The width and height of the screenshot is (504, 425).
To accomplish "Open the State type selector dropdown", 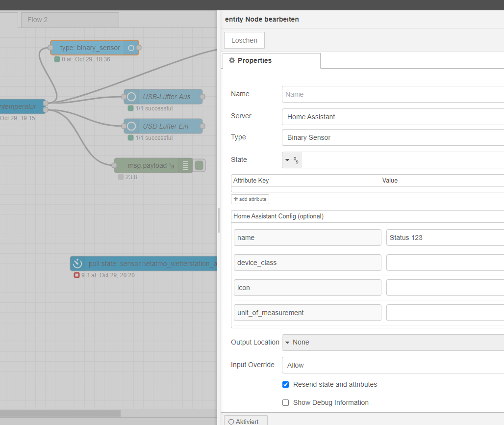I will click(292, 159).
